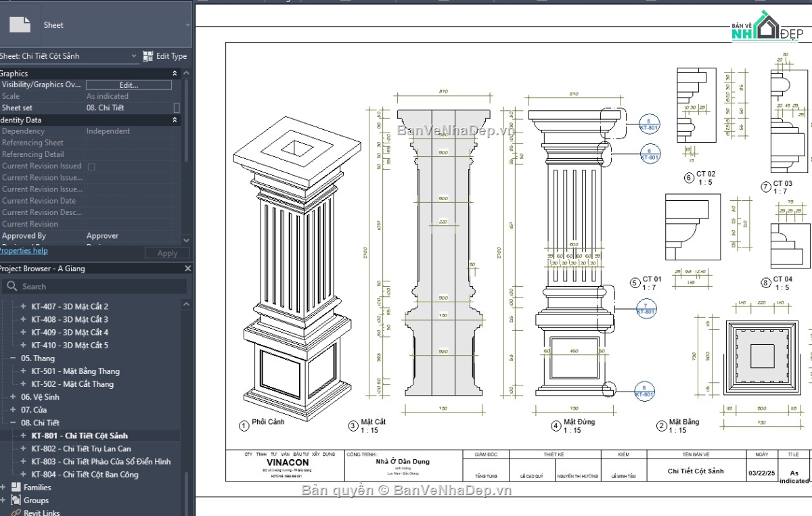812x516 pixels.
Task: Toggle the Current Revision Issued checkbox
Action: [x=91, y=166]
